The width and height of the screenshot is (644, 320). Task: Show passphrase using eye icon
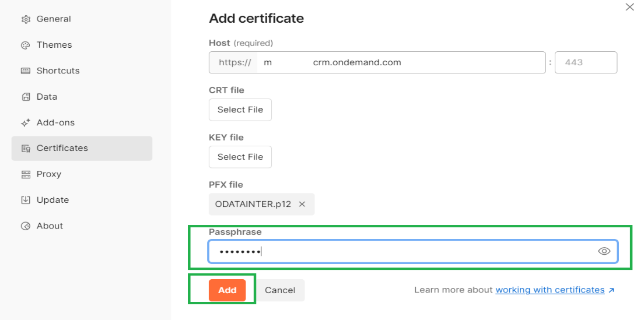604,251
